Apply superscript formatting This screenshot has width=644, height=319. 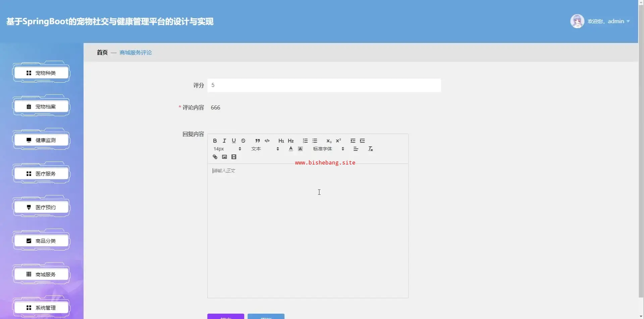pos(338,141)
